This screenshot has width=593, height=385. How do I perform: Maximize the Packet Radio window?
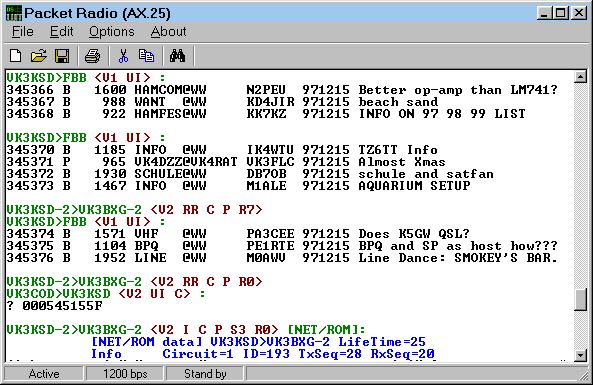561,13
